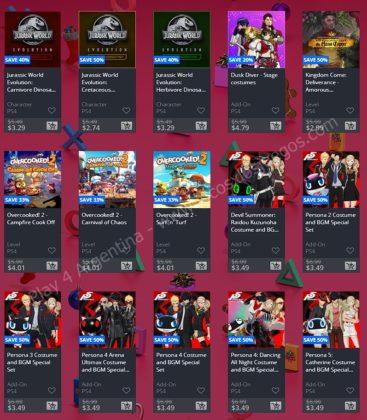The height and width of the screenshot is (420, 367).
Task: Click SAVE 50% badge on Jurassic World Cretaceous
Action: (x=92, y=60)
